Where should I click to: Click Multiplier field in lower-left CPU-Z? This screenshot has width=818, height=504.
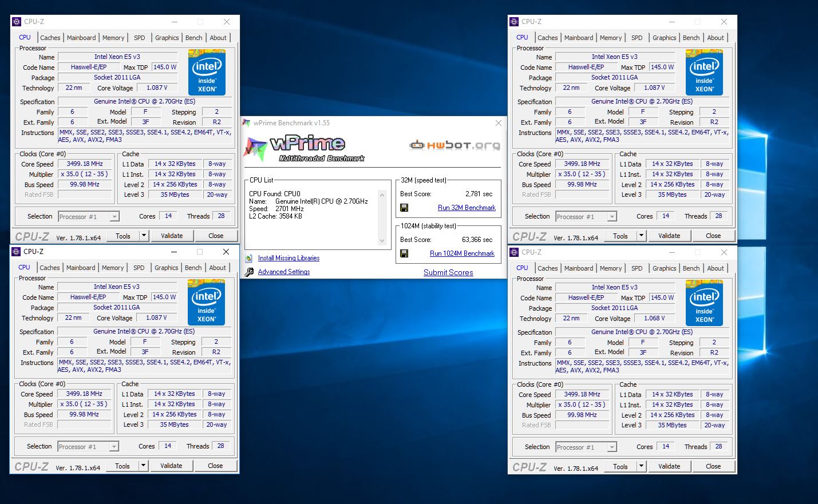(x=84, y=404)
